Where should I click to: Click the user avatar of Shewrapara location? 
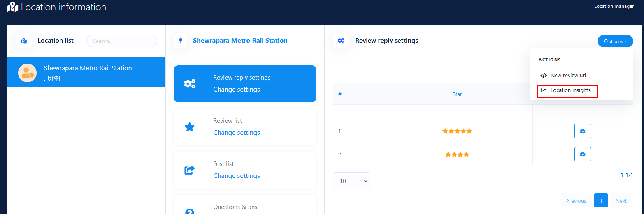point(27,73)
